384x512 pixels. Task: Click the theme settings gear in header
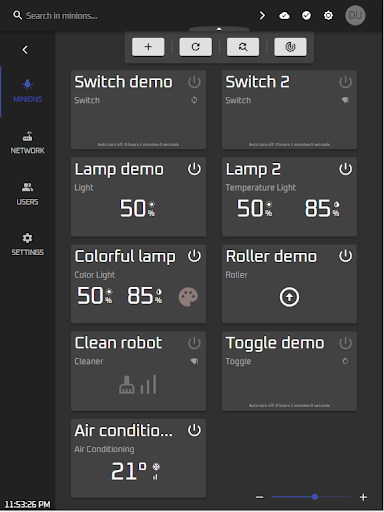click(328, 15)
